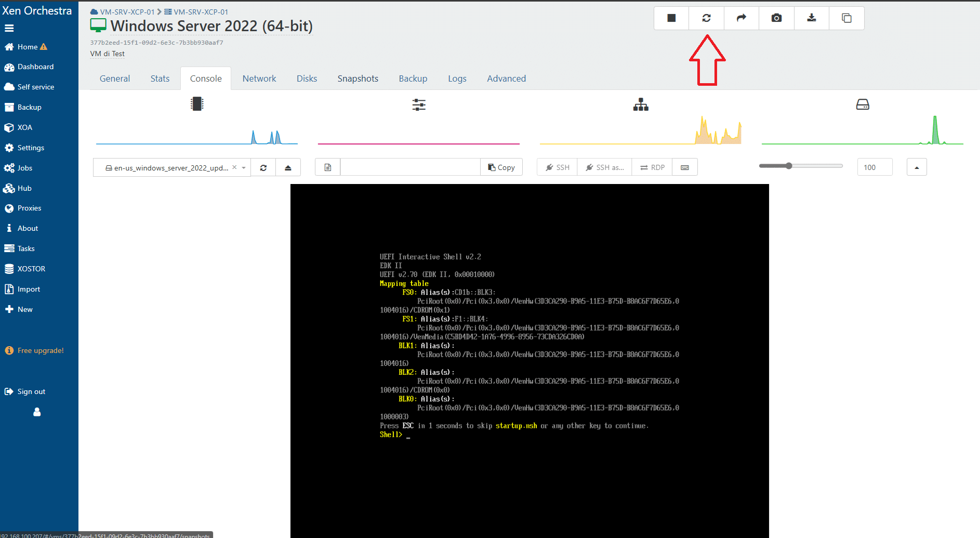The image size is (980, 538).
Task: Open XOSTOR in the sidebar
Action: tap(25, 269)
